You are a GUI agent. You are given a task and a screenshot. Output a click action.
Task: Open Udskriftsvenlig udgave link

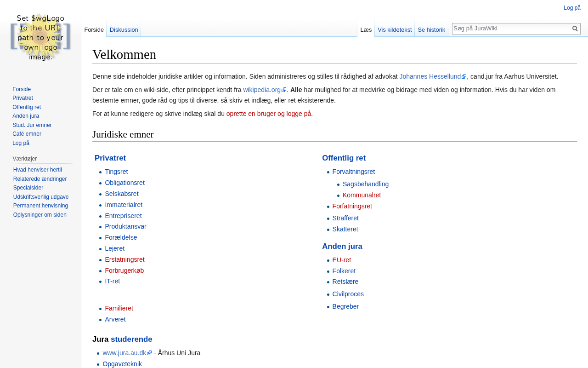(41, 197)
